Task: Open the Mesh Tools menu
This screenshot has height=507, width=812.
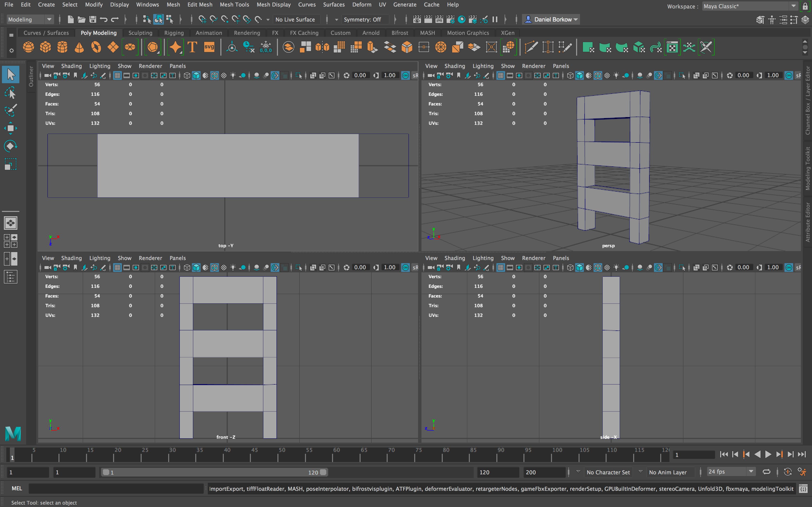Action: click(x=234, y=5)
